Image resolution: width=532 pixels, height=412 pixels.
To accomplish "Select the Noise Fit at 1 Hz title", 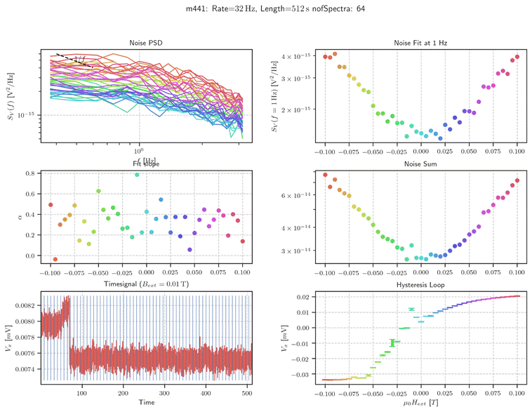I will [421, 44].
